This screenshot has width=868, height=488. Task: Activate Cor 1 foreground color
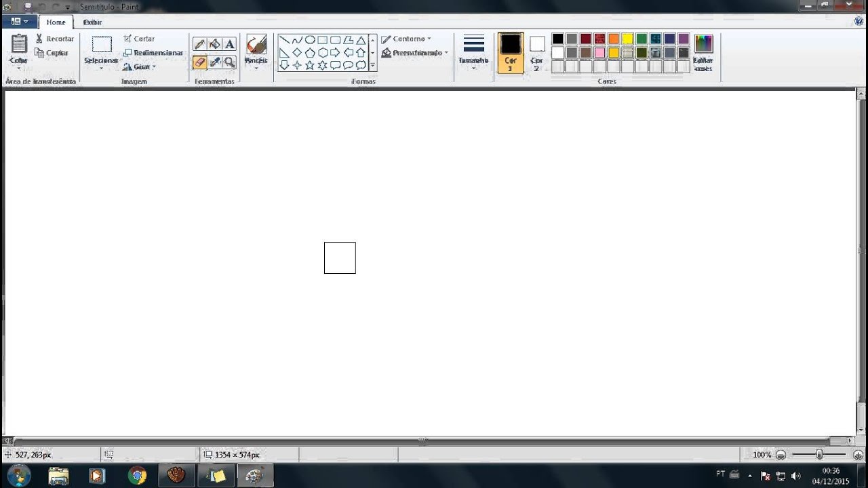pyautogui.click(x=511, y=53)
